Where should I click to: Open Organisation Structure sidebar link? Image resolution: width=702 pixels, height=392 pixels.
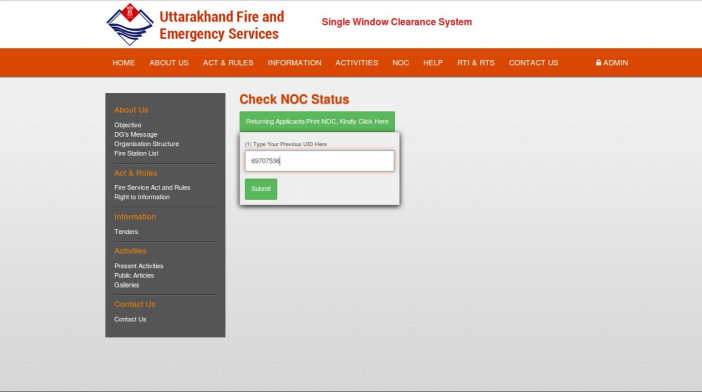[x=146, y=144]
